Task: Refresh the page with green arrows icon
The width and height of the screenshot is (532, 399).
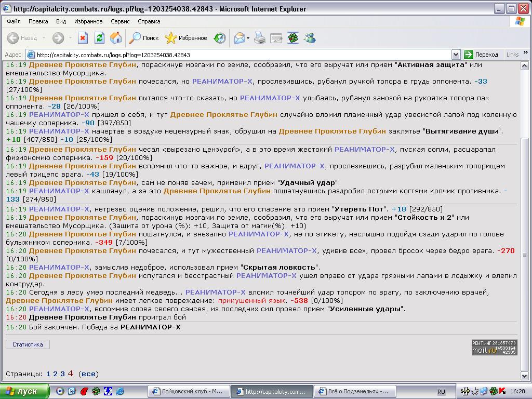Action: (99, 38)
